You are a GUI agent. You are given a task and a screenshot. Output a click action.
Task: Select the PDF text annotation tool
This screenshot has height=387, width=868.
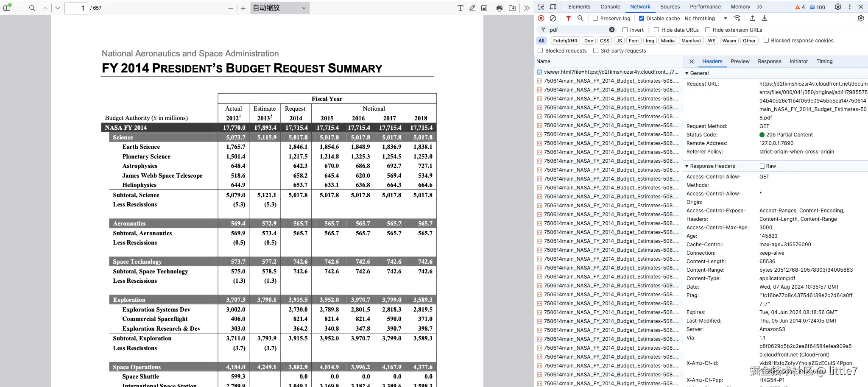[x=461, y=8]
